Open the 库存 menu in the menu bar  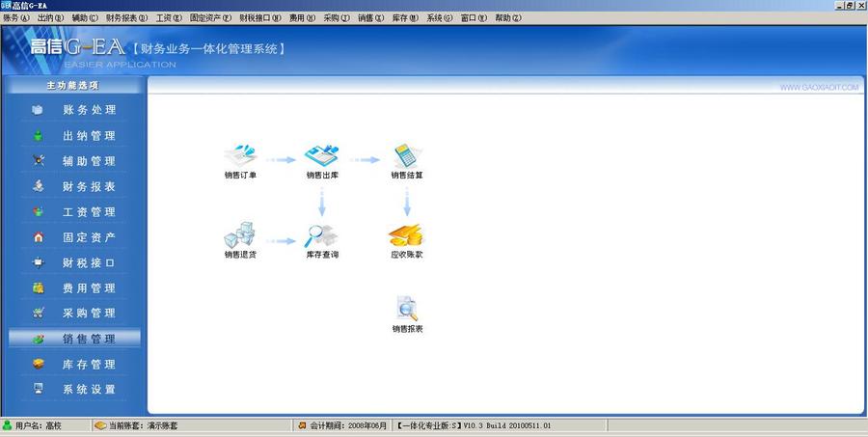coord(405,17)
